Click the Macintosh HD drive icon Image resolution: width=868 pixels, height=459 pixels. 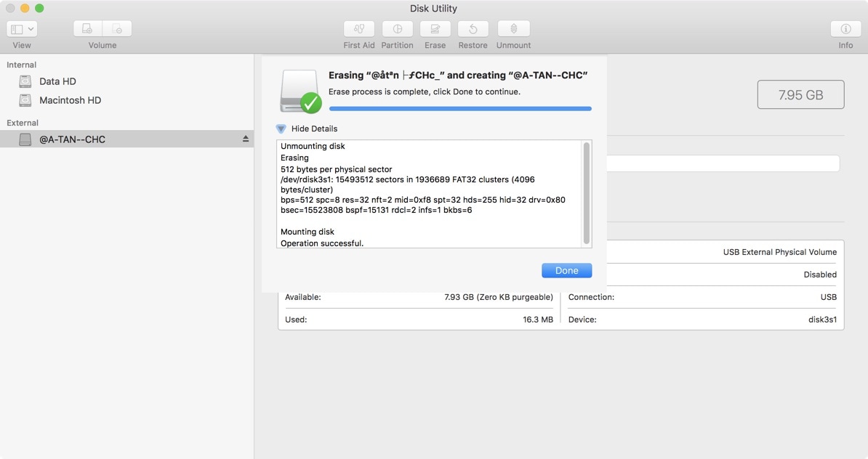(x=25, y=100)
